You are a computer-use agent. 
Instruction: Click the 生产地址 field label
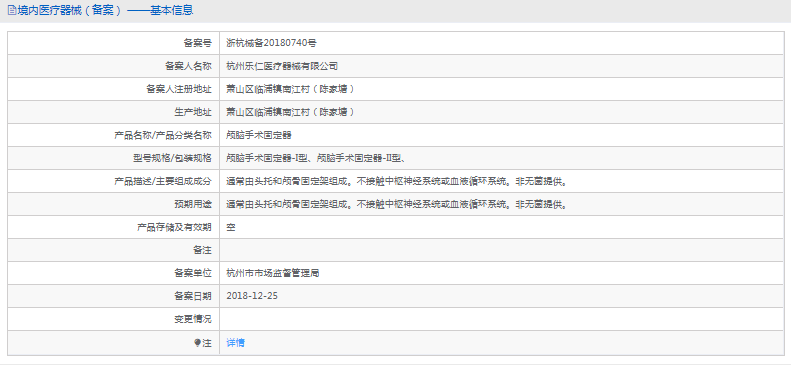pyautogui.click(x=193, y=112)
